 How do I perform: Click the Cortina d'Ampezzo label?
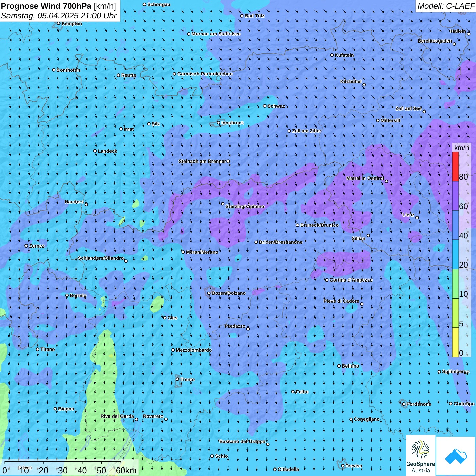coord(351,280)
